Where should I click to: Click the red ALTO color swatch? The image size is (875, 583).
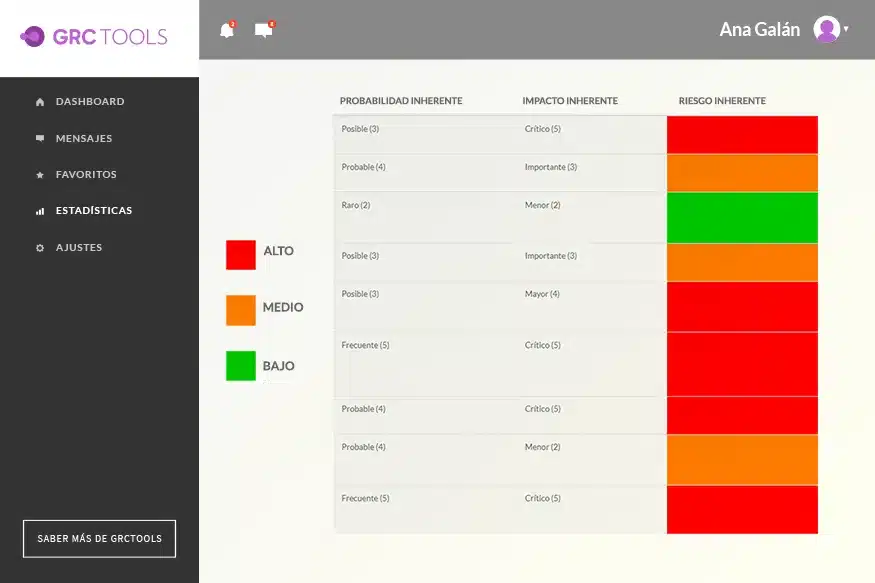240,253
